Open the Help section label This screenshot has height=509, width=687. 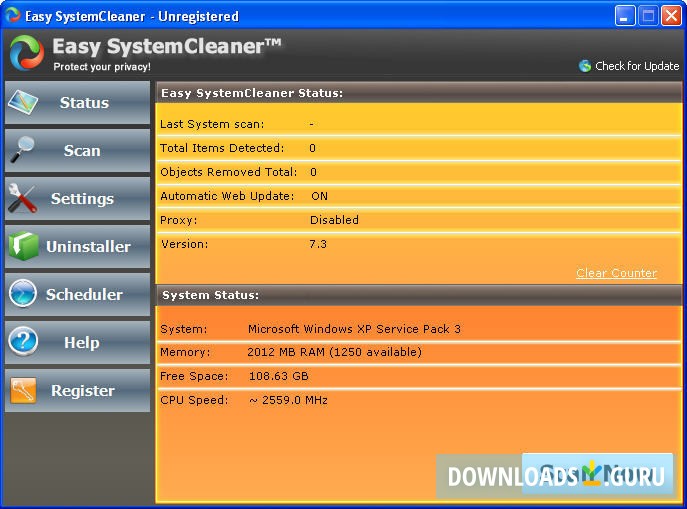(81, 342)
